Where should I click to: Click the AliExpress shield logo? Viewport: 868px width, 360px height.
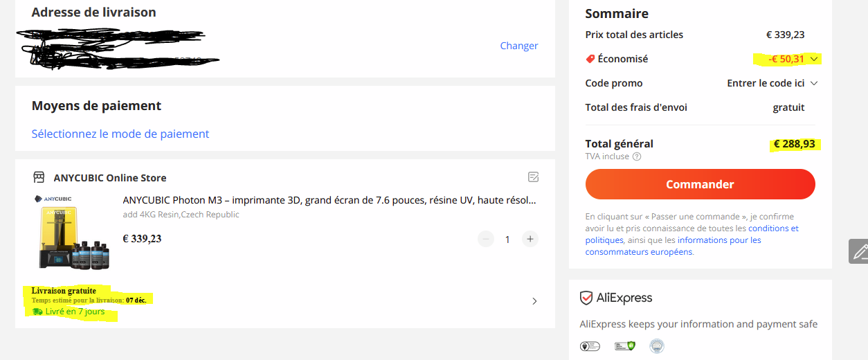click(x=586, y=298)
